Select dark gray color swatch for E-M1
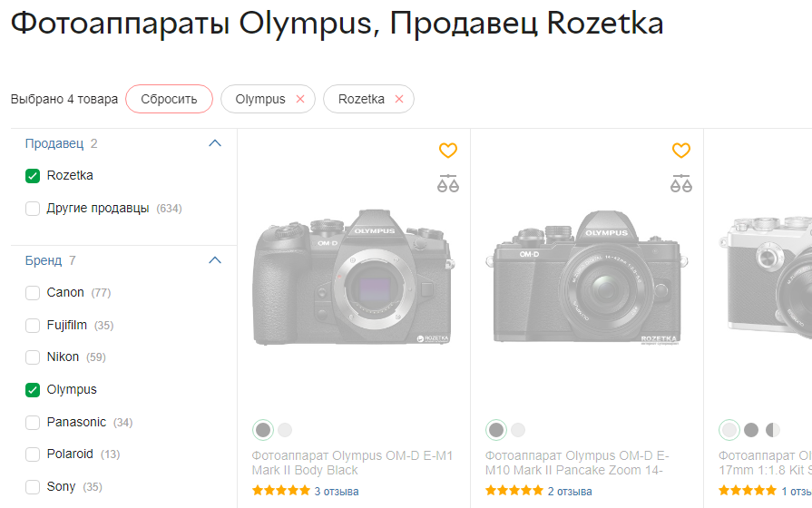Image resolution: width=812 pixels, height=508 pixels. [263, 430]
